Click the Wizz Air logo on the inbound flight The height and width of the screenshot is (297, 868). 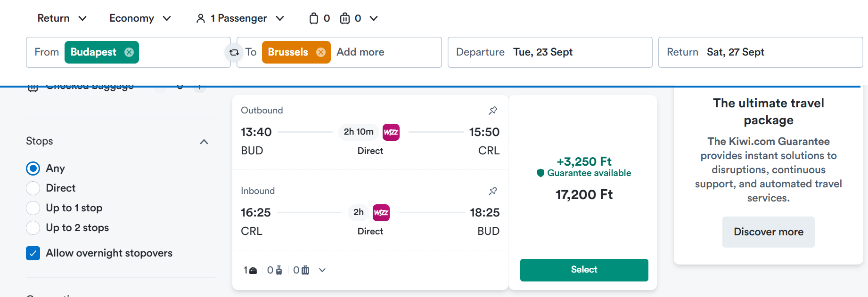(381, 213)
